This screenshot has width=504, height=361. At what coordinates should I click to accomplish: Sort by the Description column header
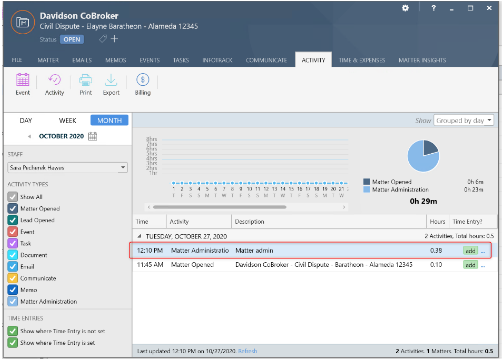click(x=329, y=222)
